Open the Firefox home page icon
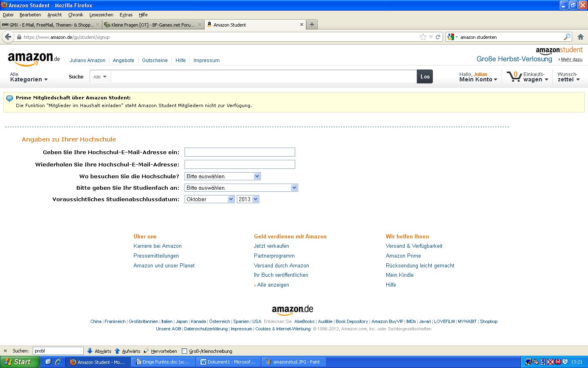Image resolution: width=588 pixels, height=368 pixels. pos(581,37)
